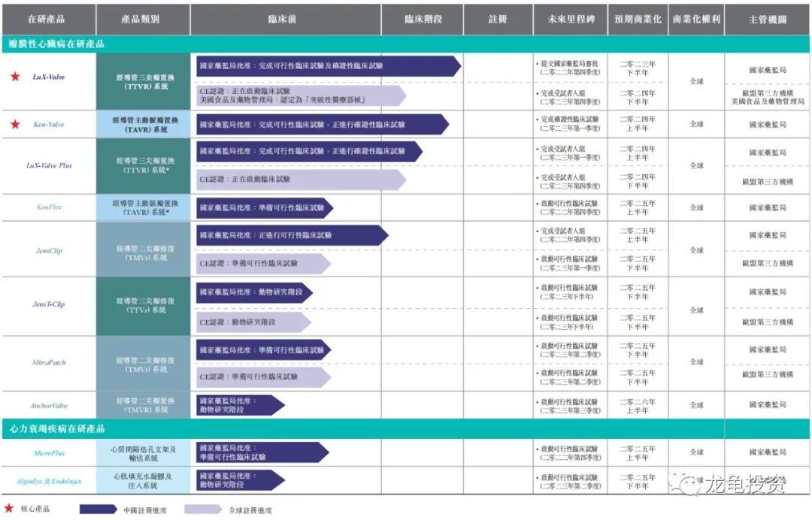Click the CE認證 progress arrow for LuX-Valve Plus
Screen dimensions: 812x520
pos(301,180)
